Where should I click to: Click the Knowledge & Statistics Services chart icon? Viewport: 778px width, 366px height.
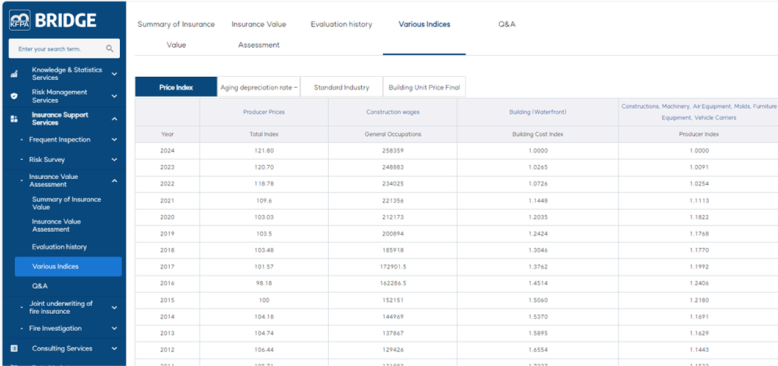click(14, 74)
